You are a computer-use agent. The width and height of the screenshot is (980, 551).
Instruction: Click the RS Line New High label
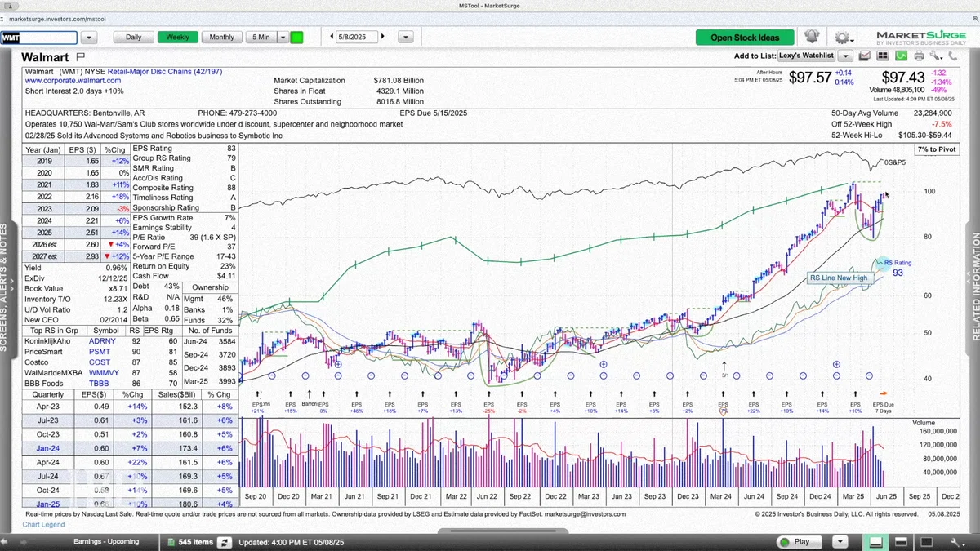840,278
